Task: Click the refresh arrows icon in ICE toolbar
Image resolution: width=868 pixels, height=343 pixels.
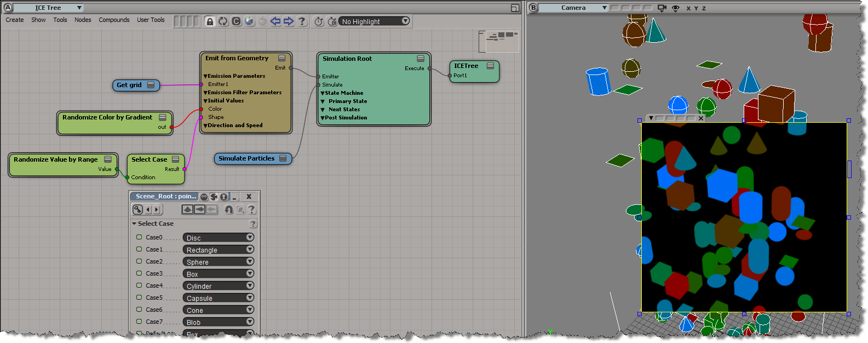Action: pyautogui.click(x=223, y=21)
